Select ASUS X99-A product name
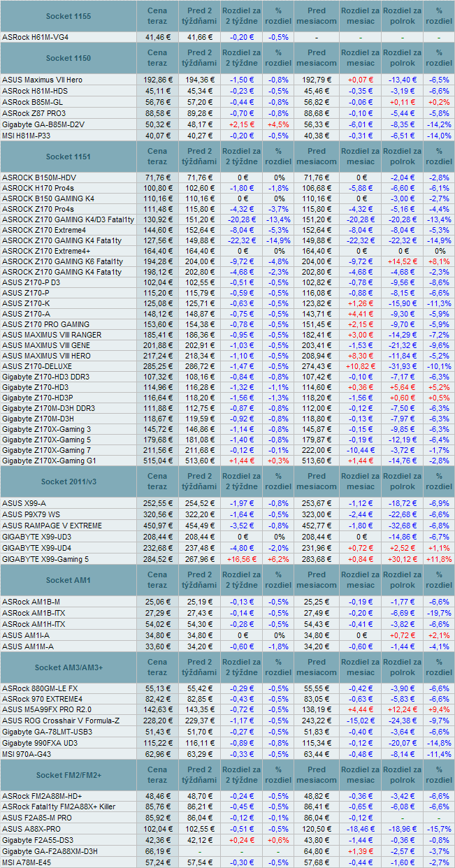The image size is (455, 868). pyautogui.click(x=24, y=503)
